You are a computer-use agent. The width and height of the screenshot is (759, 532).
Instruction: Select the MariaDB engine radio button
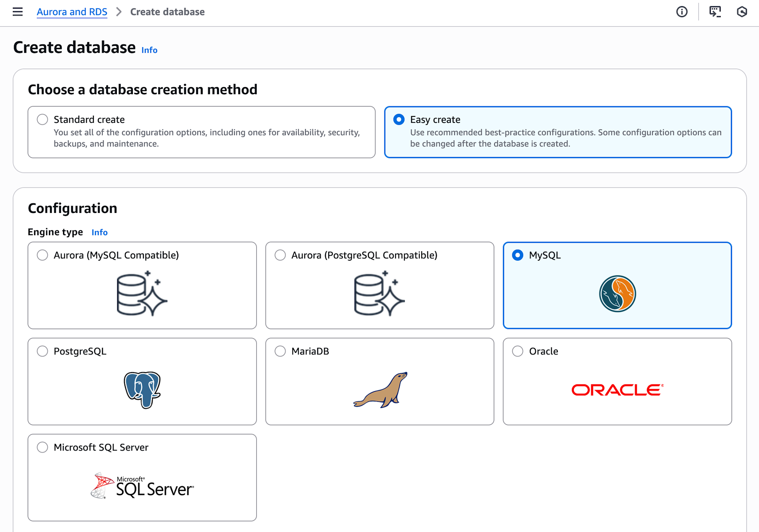pyautogui.click(x=280, y=351)
